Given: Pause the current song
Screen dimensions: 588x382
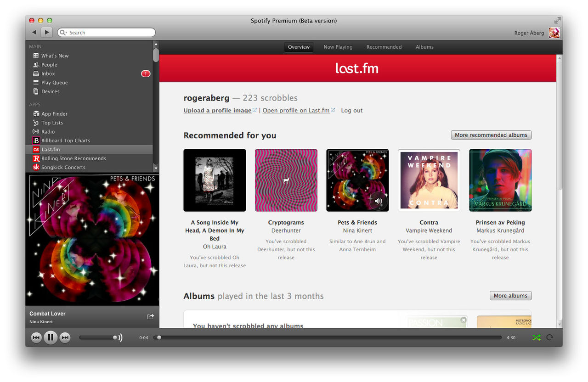Looking at the screenshot, I should point(51,338).
